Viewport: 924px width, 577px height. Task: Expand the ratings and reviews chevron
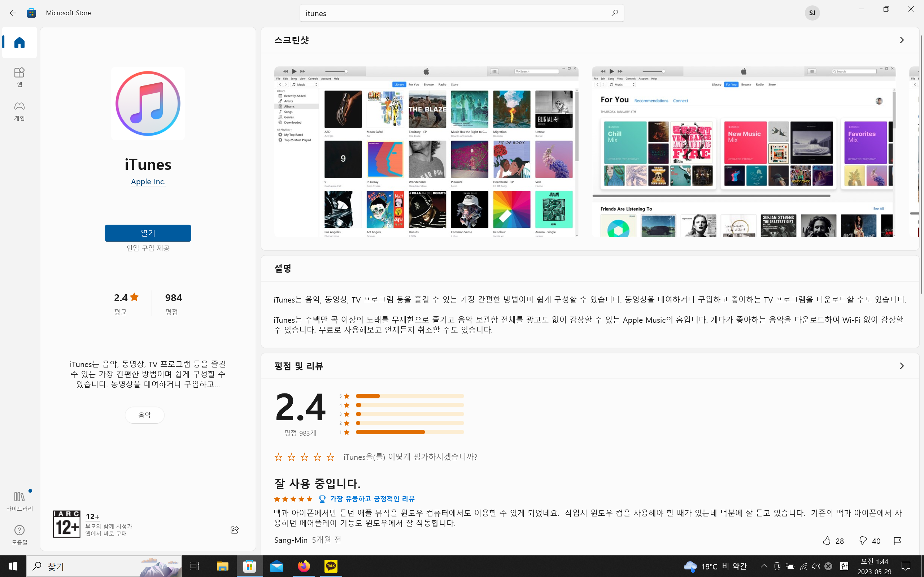pos(902,366)
